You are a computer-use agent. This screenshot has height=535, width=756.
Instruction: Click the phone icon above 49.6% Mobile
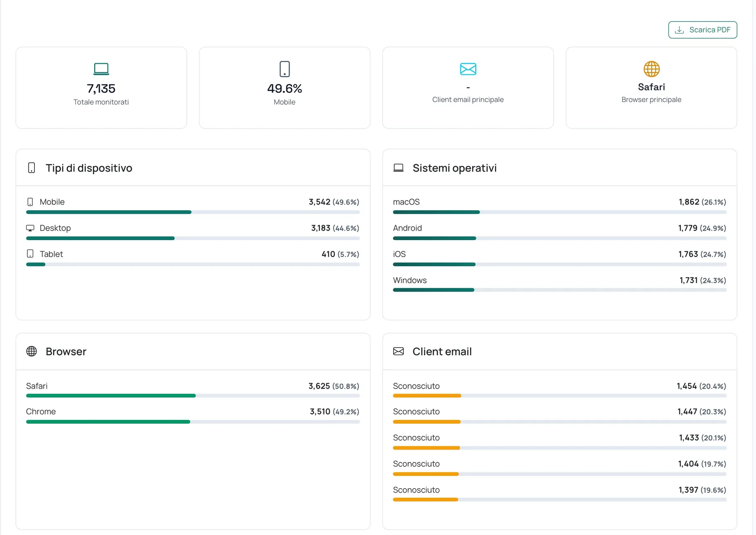point(284,69)
